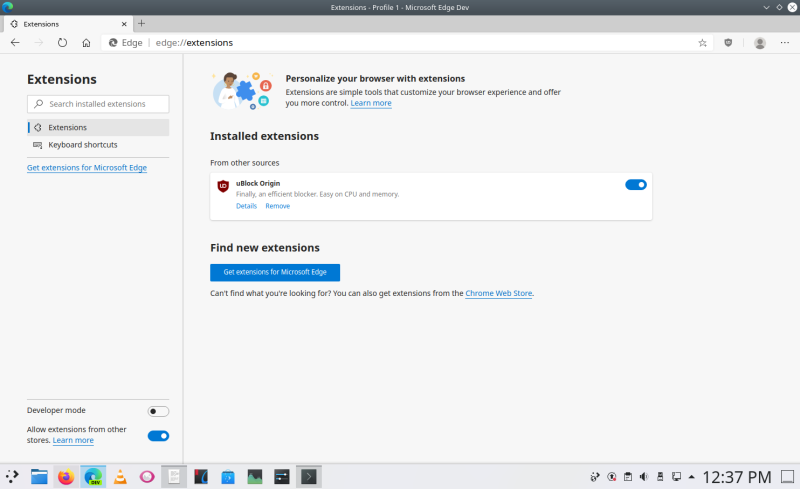Enable Developer mode switch

click(x=158, y=411)
